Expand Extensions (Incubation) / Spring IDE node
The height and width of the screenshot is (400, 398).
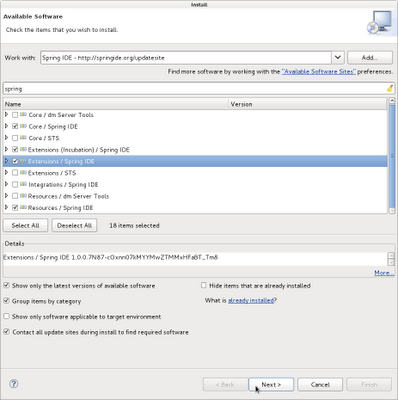pos(6,149)
